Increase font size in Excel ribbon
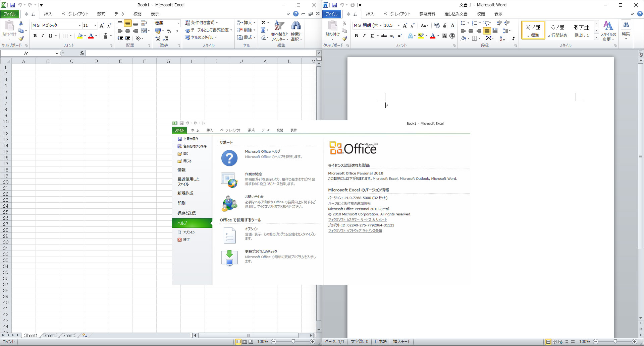Viewport: 644px width, 346px height. [x=102, y=25]
